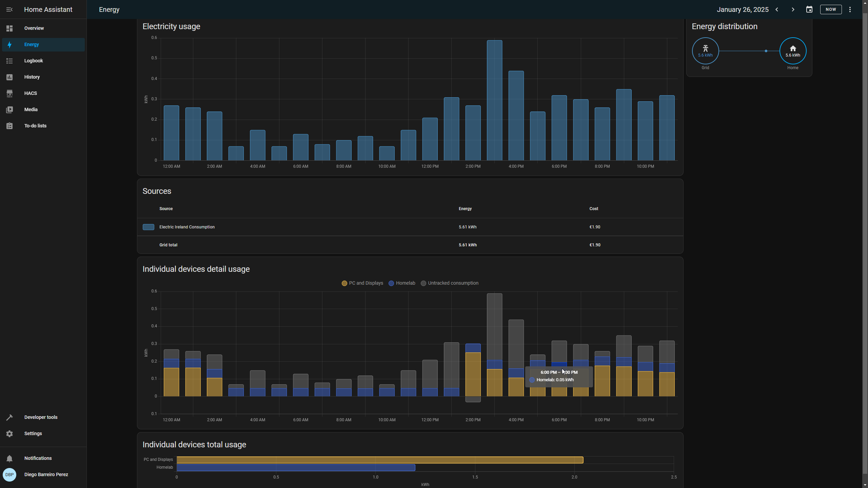Image resolution: width=868 pixels, height=488 pixels.
Task: Open Developer tools hammer icon
Action: (x=9, y=418)
